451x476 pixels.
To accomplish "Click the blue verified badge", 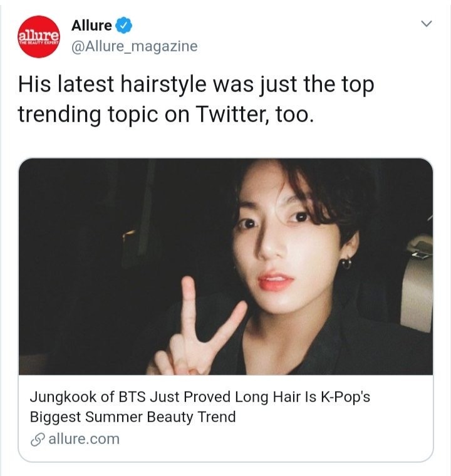I will point(124,26).
